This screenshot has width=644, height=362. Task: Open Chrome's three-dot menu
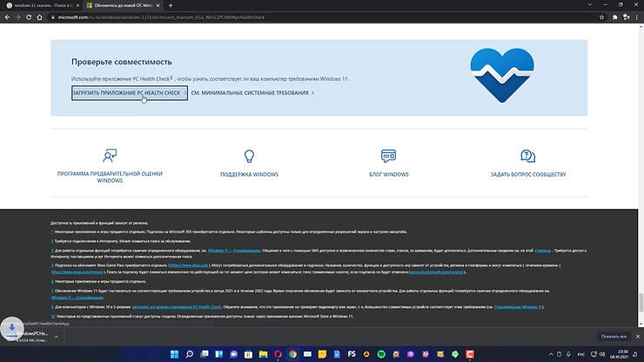(637, 17)
